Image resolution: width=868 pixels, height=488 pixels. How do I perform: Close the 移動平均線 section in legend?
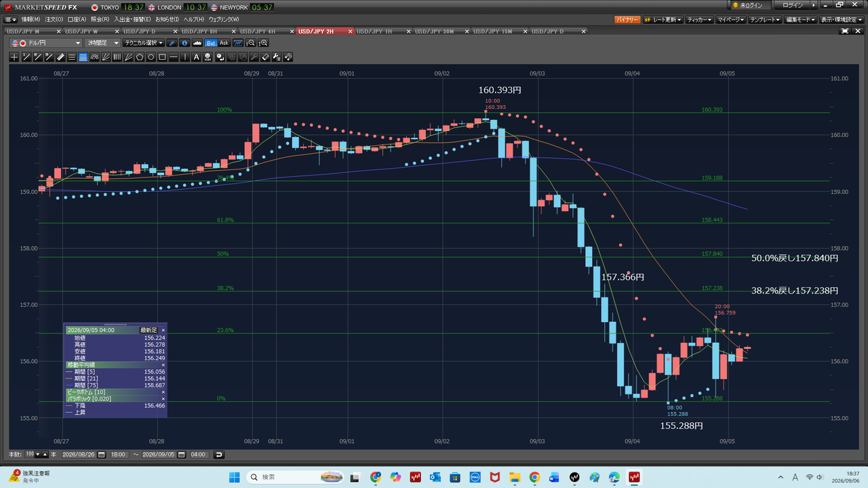tap(163, 365)
